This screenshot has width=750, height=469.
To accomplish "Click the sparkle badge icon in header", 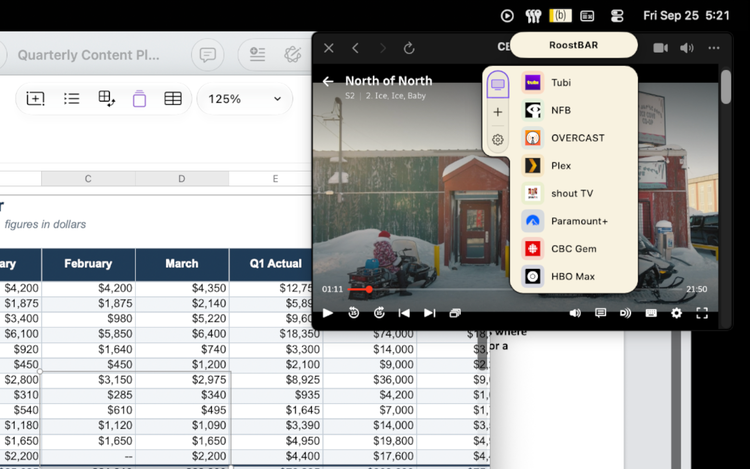I will point(292,55).
